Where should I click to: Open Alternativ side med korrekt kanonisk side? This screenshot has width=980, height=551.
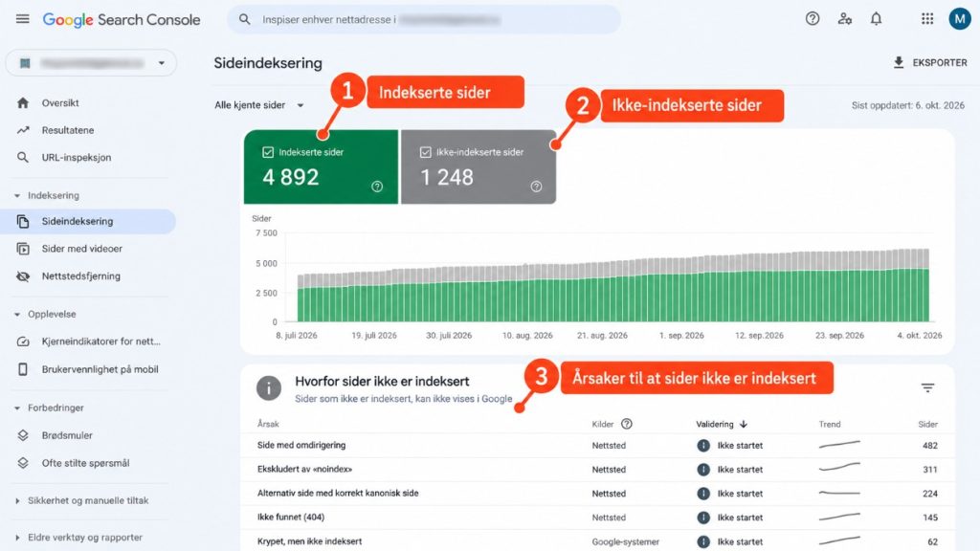point(597,493)
